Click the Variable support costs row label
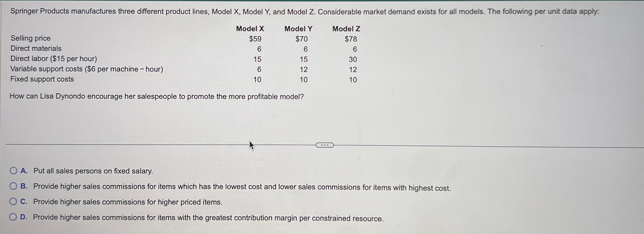 pyautogui.click(x=87, y=69)
